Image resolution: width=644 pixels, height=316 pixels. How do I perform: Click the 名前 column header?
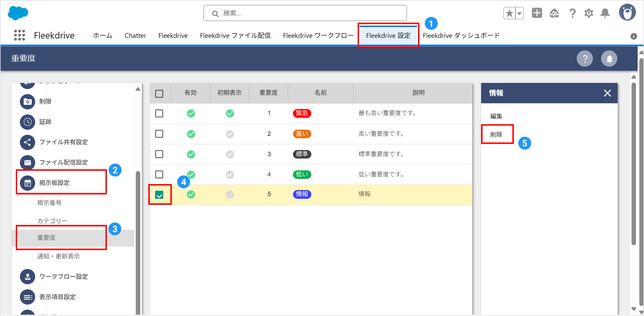321,93
